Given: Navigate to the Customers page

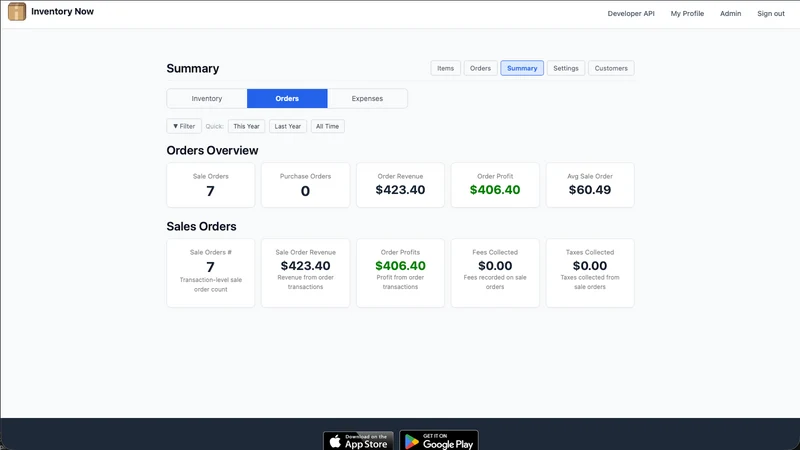Looking at the screenshot, I should coord(611,68).
